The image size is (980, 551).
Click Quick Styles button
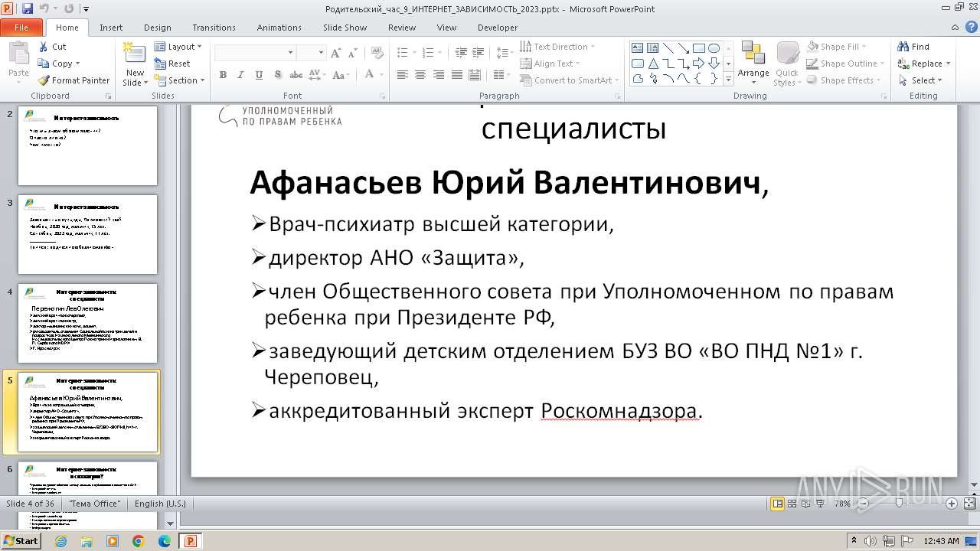[x=786, y=64]
